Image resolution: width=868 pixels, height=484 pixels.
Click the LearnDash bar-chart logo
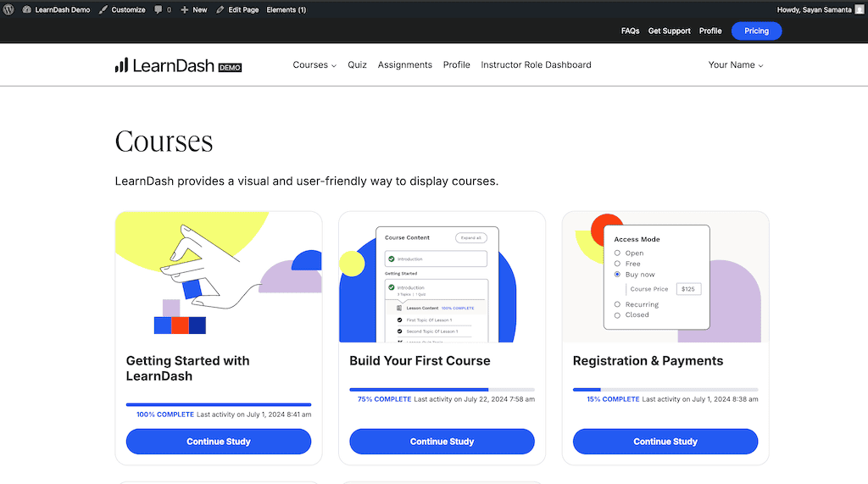coord(121,64)
